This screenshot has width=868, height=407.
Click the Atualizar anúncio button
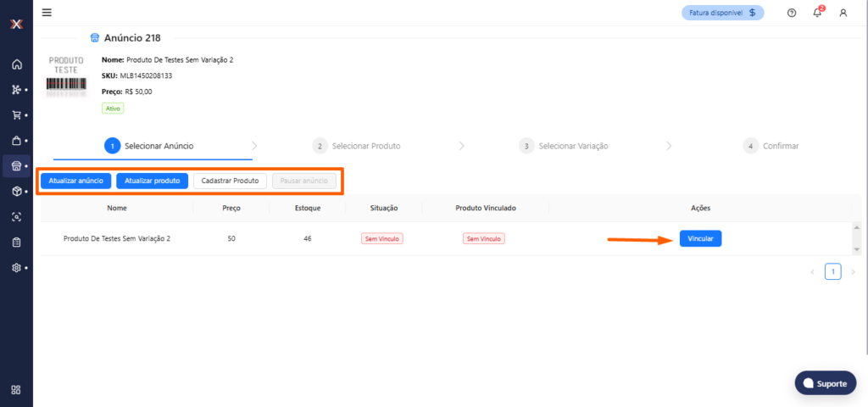click(x=75, y=181)
